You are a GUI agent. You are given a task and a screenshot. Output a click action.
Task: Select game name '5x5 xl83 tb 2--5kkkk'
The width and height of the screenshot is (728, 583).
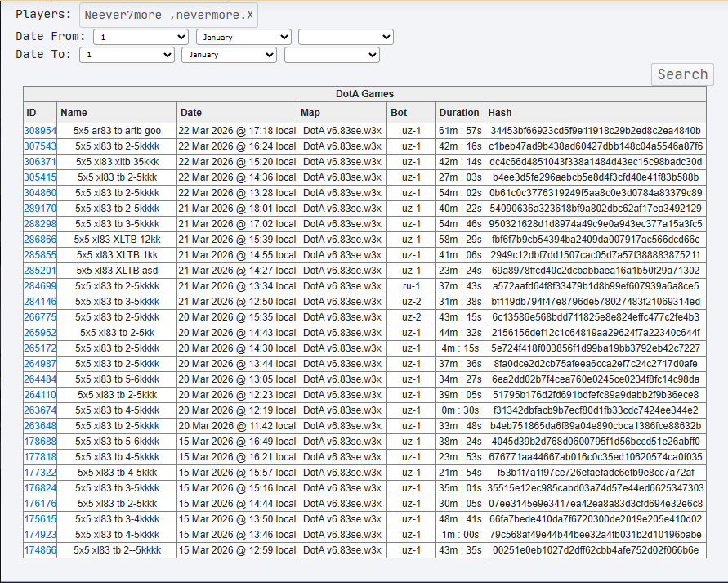coord(117,550)
